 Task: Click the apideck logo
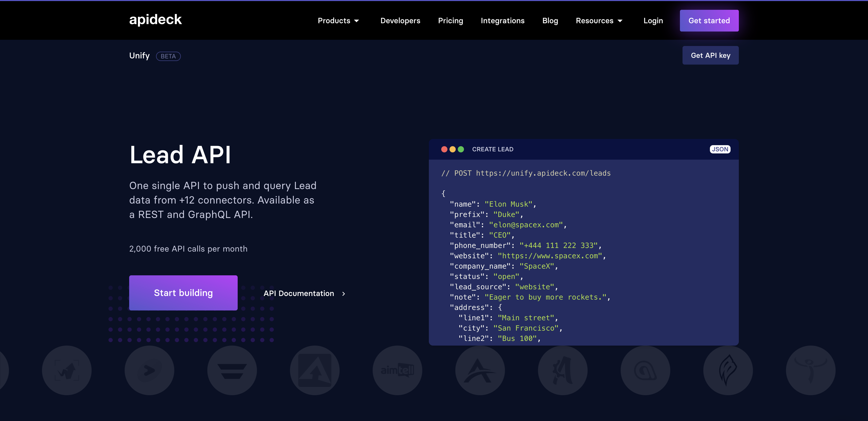(x=155, y=20)
